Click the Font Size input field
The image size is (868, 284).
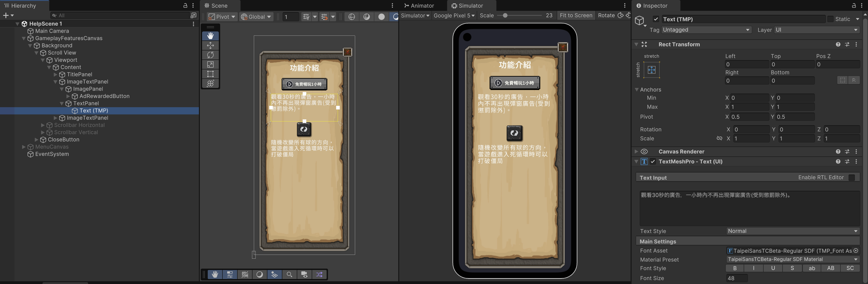[737, 278]
